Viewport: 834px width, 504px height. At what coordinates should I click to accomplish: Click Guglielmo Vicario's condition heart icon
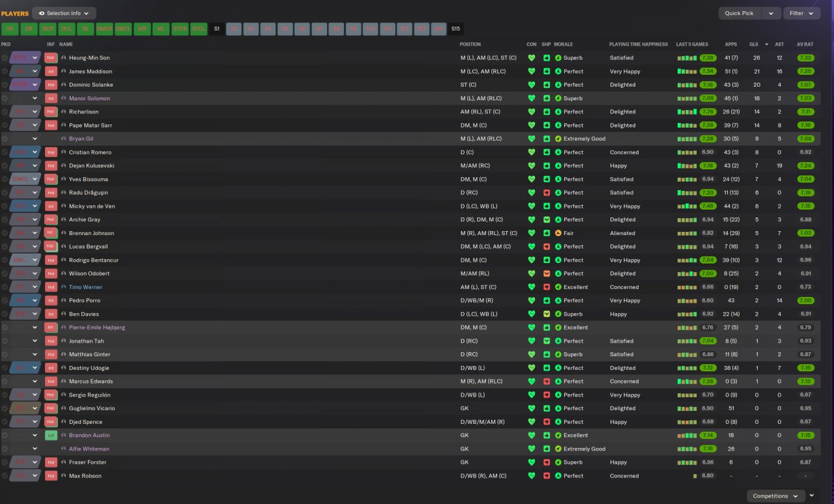click(x=531, y=408)
